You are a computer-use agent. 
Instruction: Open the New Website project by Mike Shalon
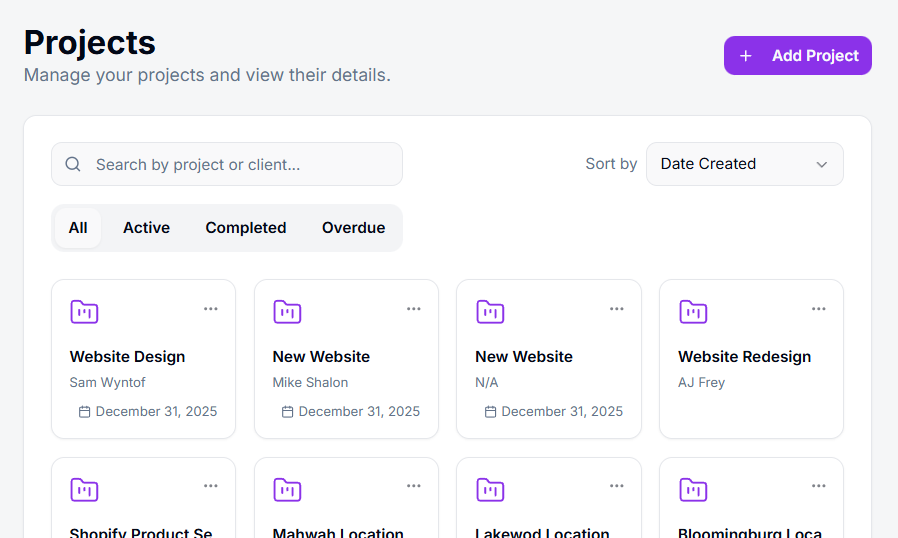pyautogui.click(x=321, y=356)
